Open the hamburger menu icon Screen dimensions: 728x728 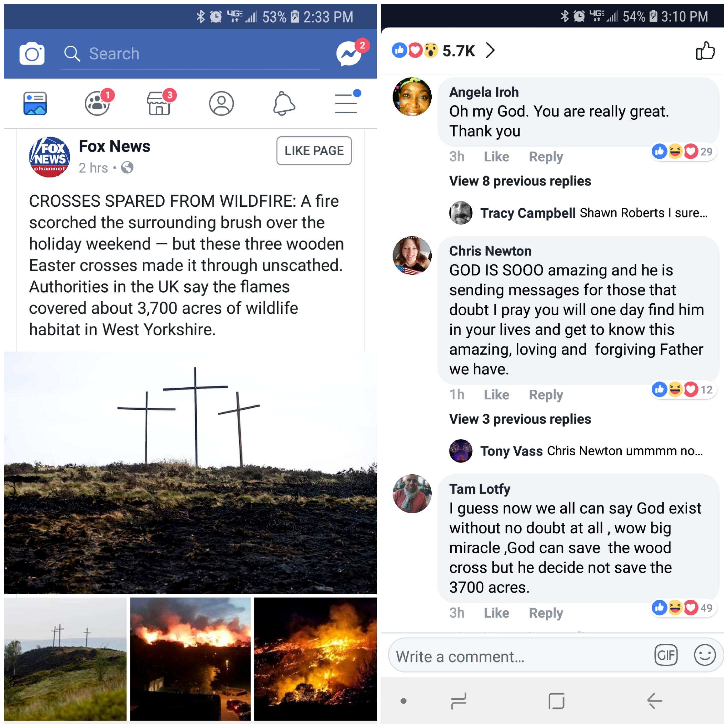click(x=346, y=104)
